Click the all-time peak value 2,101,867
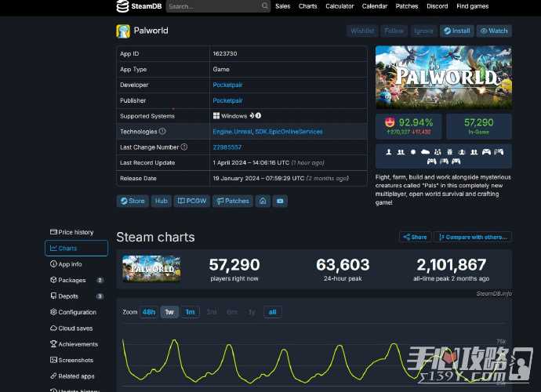Viewport: 541px width, 392px height. tap(452, 265)
